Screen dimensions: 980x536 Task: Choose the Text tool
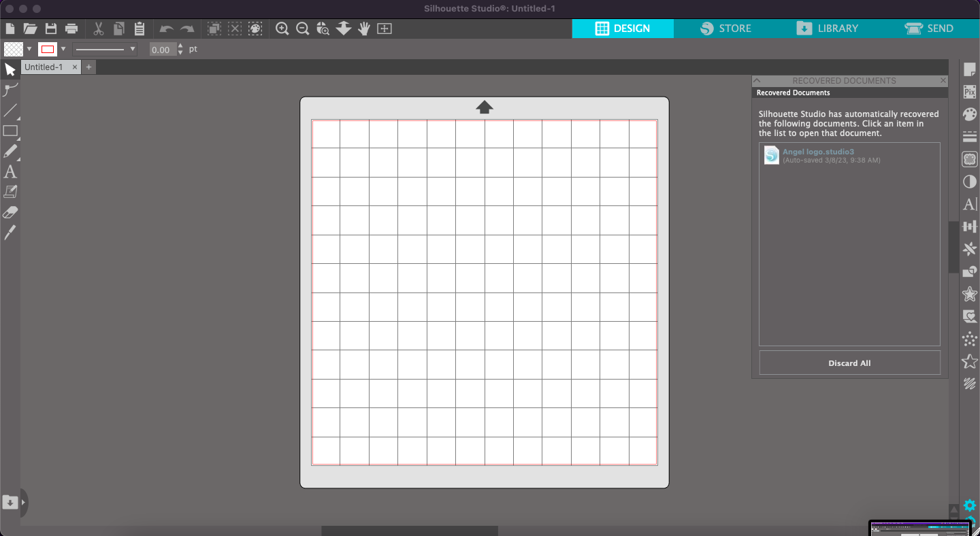(x=10, y=171)
